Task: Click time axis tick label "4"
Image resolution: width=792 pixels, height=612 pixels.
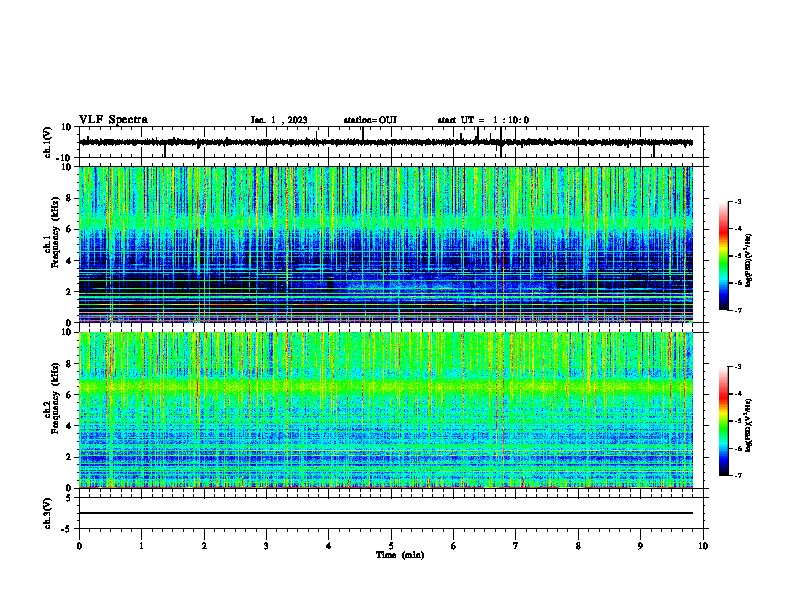Action: click(x=329, y=546)
